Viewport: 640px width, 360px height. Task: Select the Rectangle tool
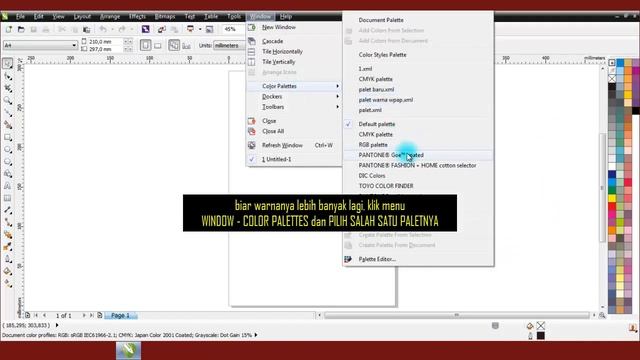pos(8,137)
